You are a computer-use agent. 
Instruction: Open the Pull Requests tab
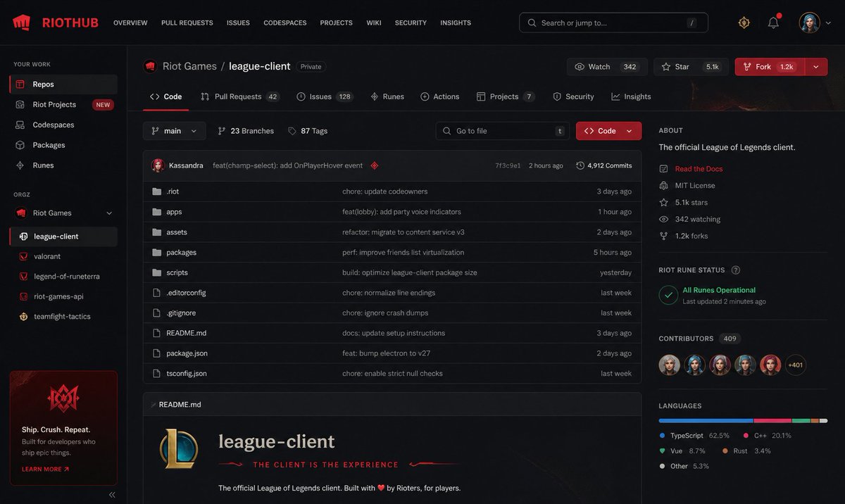[x=239, y=96]
